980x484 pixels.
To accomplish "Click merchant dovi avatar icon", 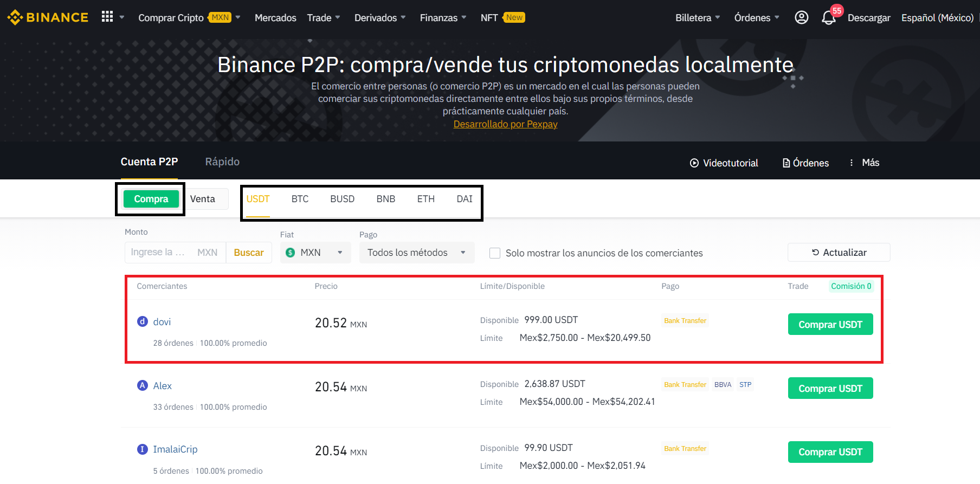I will pyautogui.click(x=143, y=321).
